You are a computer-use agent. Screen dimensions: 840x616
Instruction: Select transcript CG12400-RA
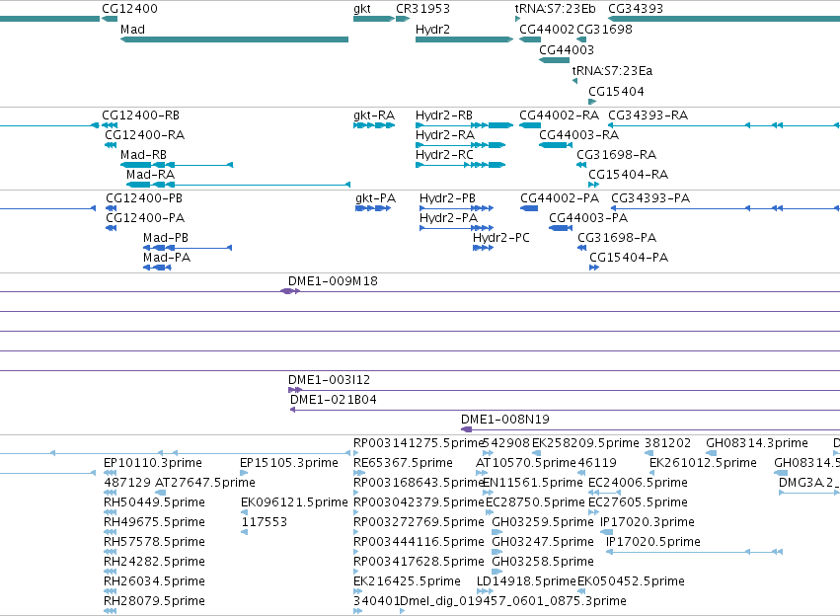(145, 135)
